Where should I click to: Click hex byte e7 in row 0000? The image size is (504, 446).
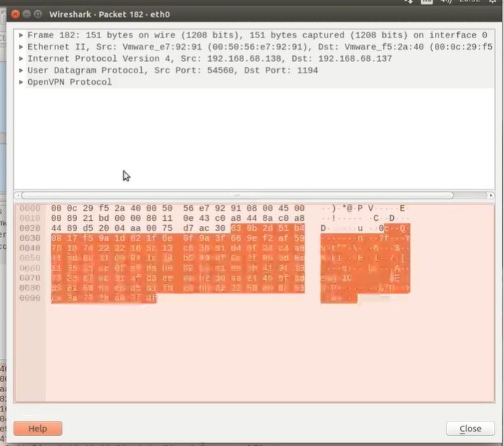pyautogui.click(x=204, y=209)
